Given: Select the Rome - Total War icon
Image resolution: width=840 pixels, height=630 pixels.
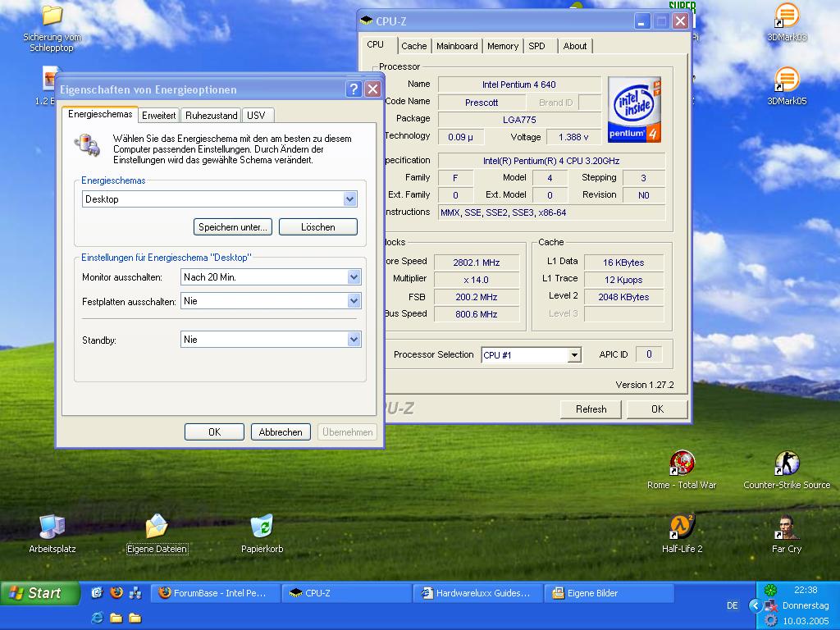Looking at the screenshot, I should click(x=682, y=470).
